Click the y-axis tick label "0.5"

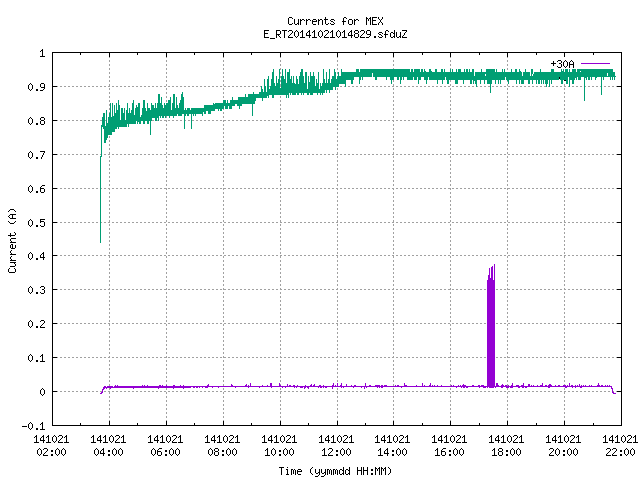(x=36, y=223)
